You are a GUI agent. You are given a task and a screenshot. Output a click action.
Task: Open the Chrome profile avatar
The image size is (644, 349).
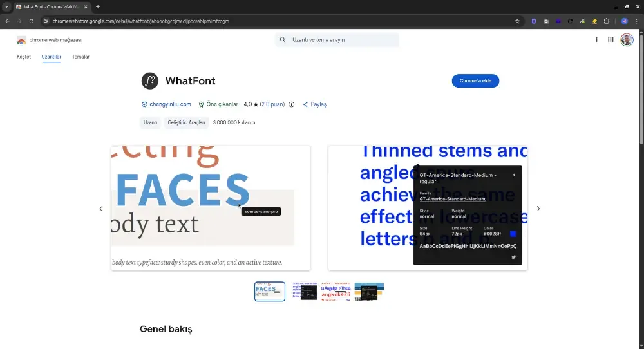[624, 21]
